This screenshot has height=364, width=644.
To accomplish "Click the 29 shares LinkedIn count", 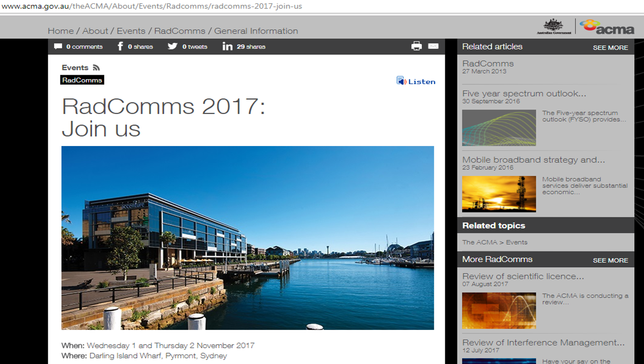I will (x=251, y=47).
